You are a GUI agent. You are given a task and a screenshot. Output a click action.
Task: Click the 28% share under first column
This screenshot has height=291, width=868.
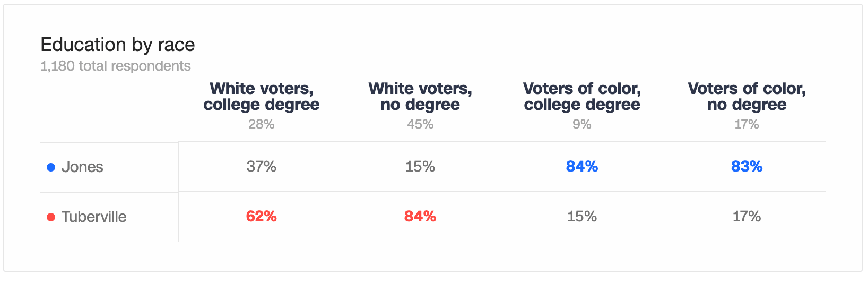tap(262, 124)
